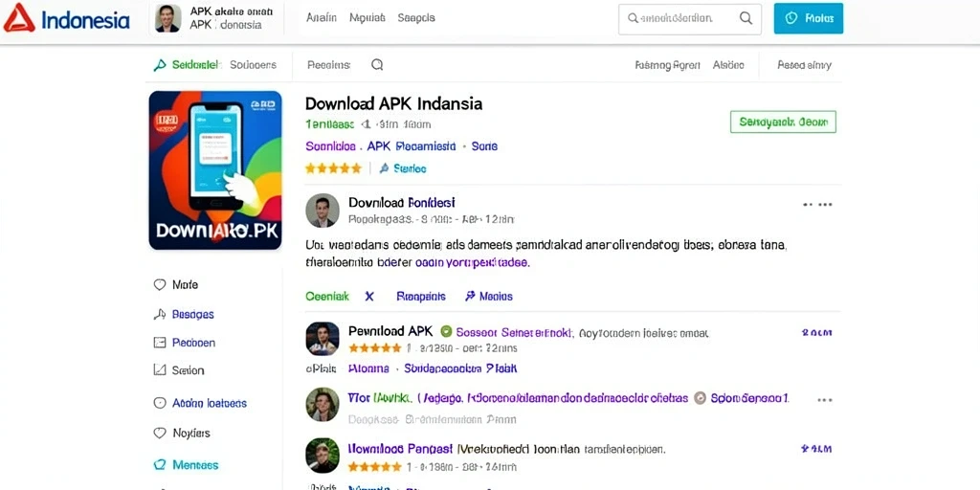Click the green verified badge beside Pewntload APK

click(446, 331)
